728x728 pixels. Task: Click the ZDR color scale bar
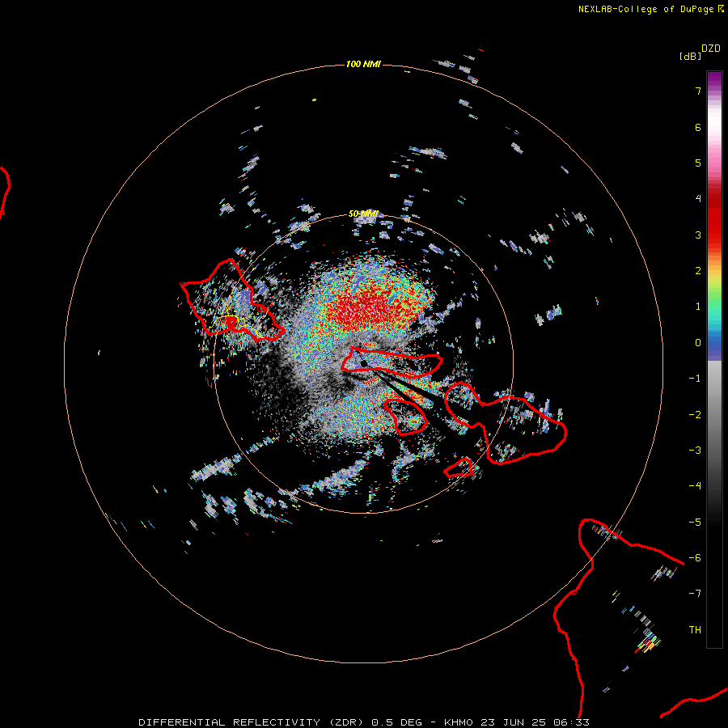pyautogui.click(x=714, y=359)
